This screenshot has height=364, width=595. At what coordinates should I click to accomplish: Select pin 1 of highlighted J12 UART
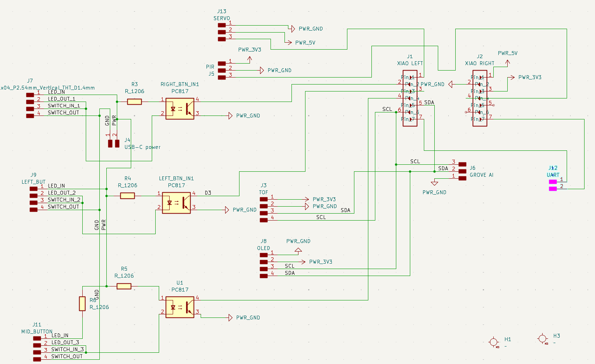click(553, 181)
